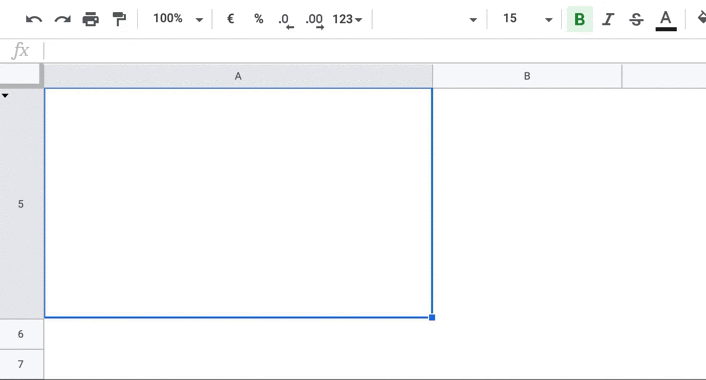Viewport: 706px width, 380px height.
Task: Click cell A6 below the selection
Action: pyautogui.click(x=238, y=334)
